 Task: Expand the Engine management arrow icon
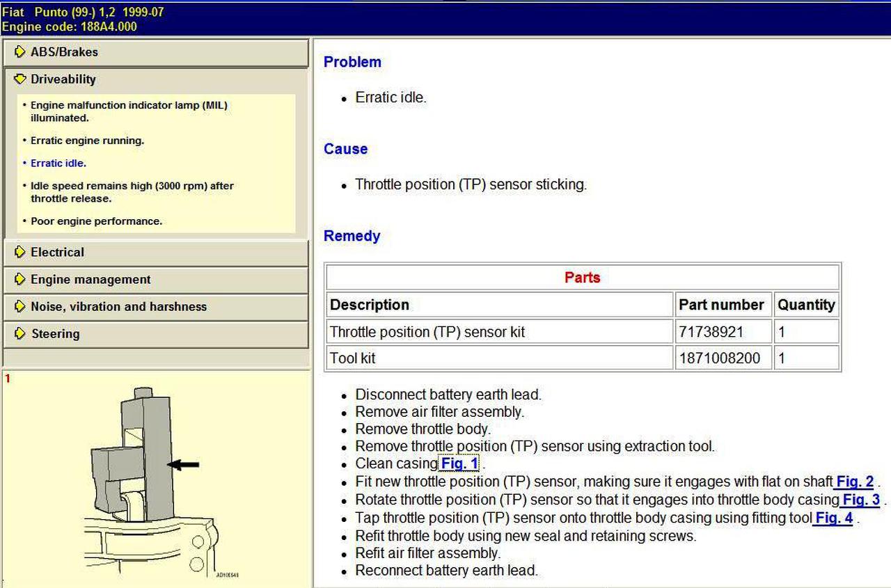(x=19, y=279)
